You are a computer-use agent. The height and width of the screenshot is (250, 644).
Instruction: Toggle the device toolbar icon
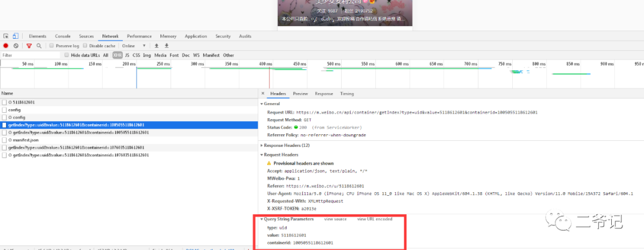[15, 36]
